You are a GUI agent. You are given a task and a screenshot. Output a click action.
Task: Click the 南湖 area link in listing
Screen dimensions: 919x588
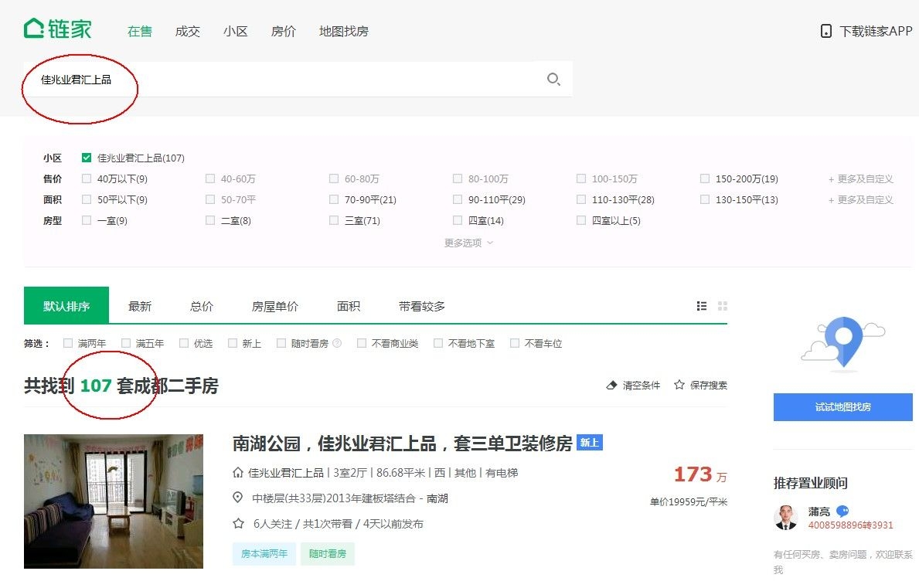[x=437, y=498]
